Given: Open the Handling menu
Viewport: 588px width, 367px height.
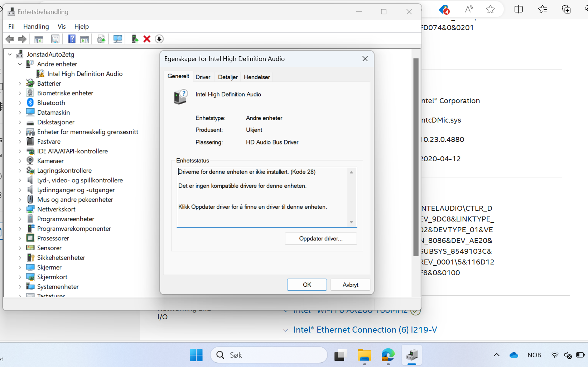Looking at the screenshot, I should click(x=36, y=26).
